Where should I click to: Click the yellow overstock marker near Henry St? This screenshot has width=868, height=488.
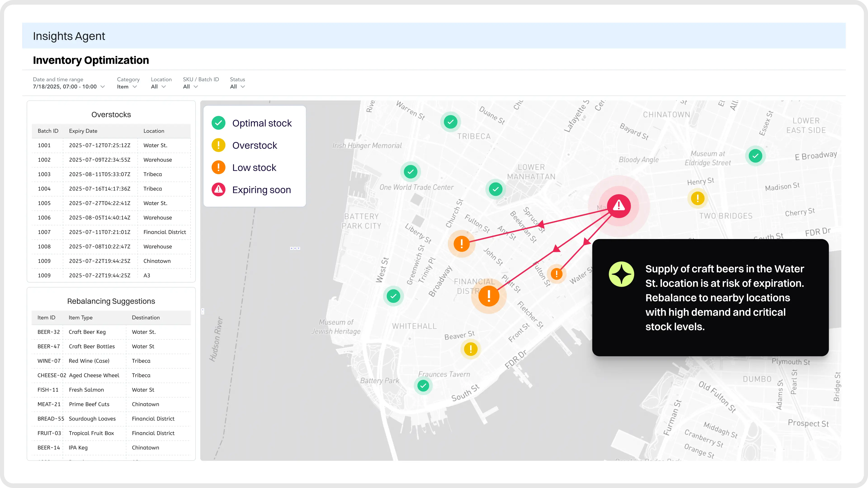[698, 198]
